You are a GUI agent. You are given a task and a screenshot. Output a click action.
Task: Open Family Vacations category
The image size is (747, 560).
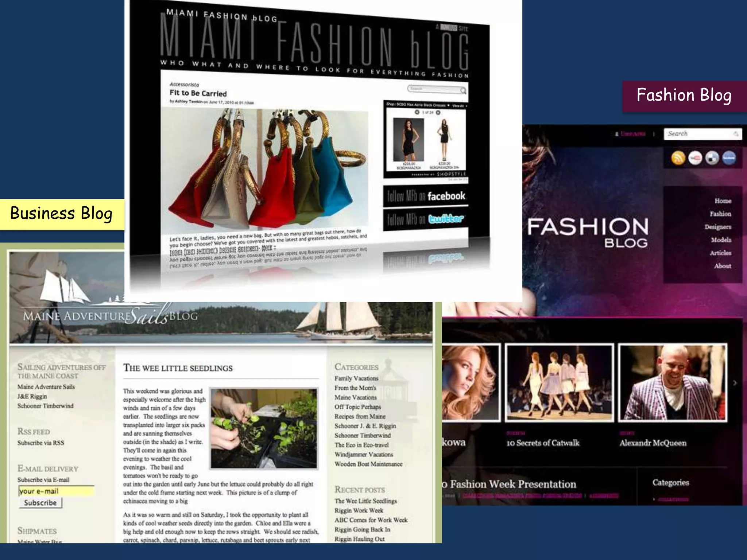click(x=356, y=378)
